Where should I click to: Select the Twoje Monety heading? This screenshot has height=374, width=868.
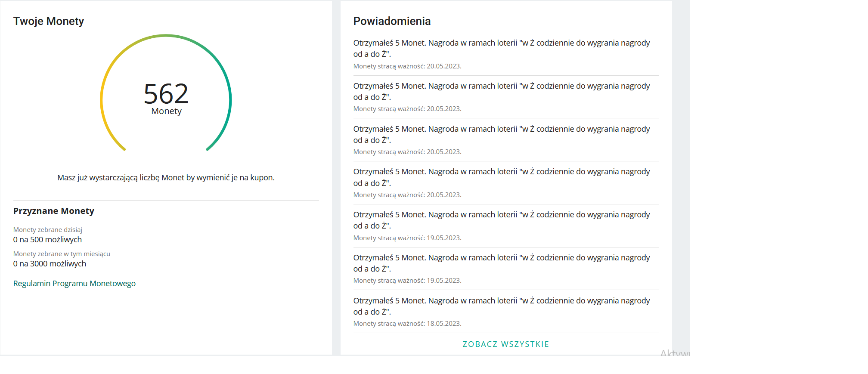tap(49, 21)
